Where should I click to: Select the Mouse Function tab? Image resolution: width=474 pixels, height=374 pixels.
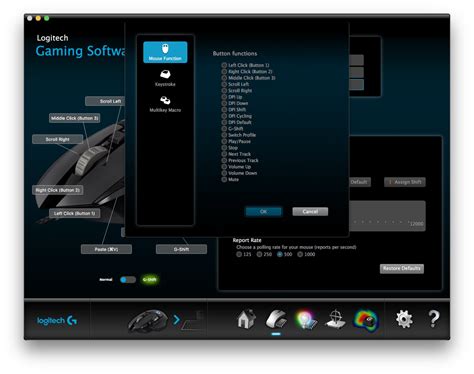click(x=165, y=52)
